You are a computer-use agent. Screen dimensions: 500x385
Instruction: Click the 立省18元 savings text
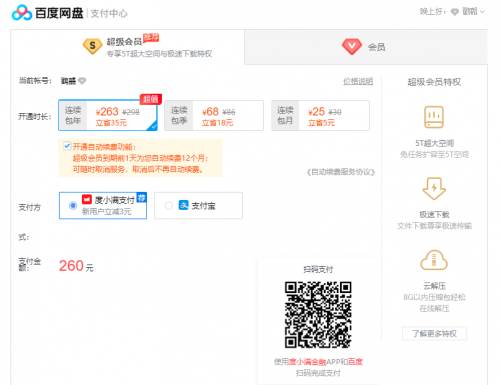click(x=217, y=123)
